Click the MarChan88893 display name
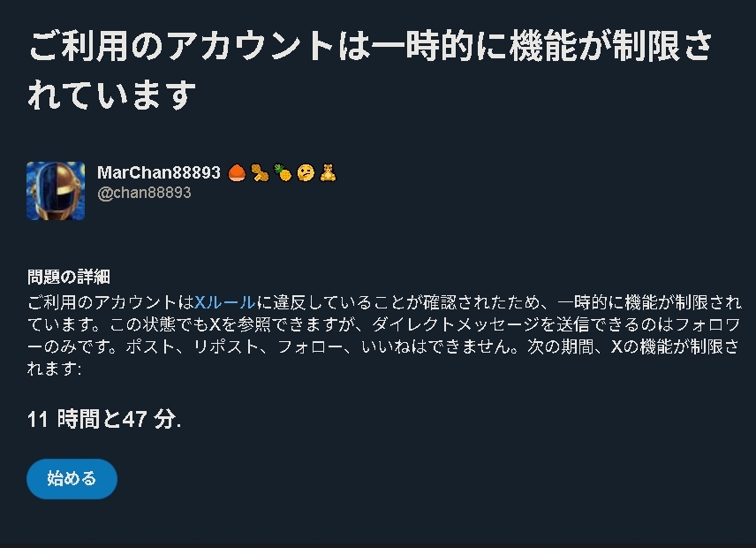Image resolution: width=756 pixels, height=548 pixels. click(159, 172)
